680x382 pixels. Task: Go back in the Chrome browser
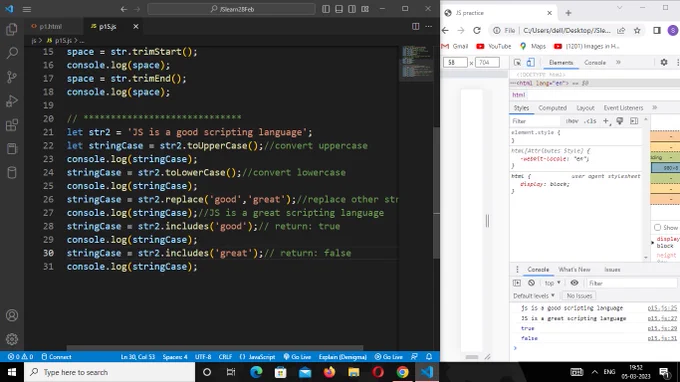click(445, 30)
